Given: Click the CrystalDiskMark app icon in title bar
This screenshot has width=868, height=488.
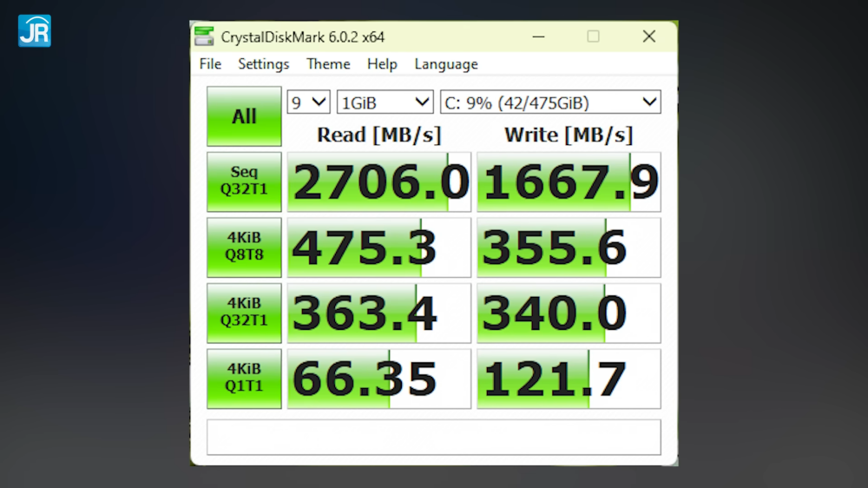Looking at the screenshot, I should pyautogui.click(x=204, y=36).
